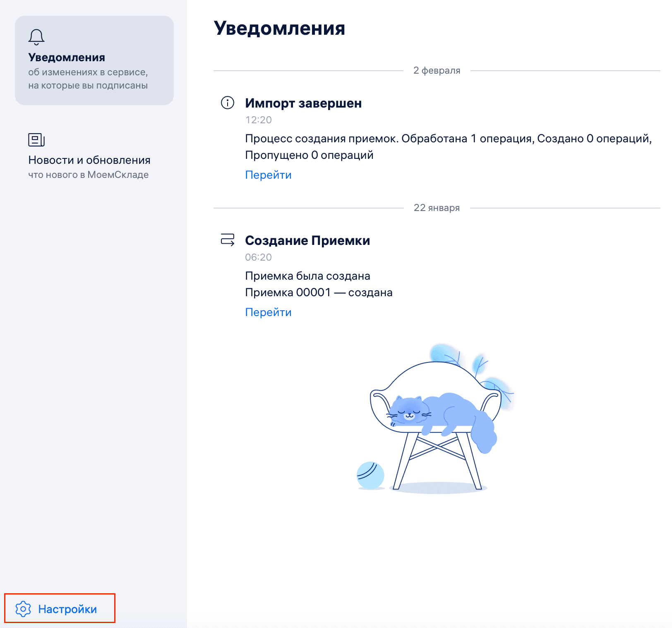Viewport: 672px width, 628px height.
Task: Open notification settings via the gear icon
Action: coord(24,609)
